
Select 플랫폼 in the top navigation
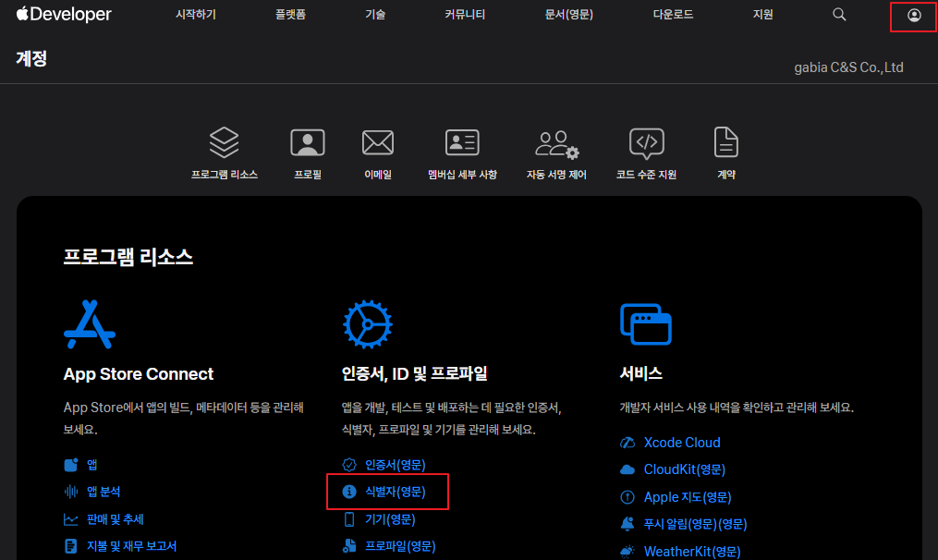[292, 15]
